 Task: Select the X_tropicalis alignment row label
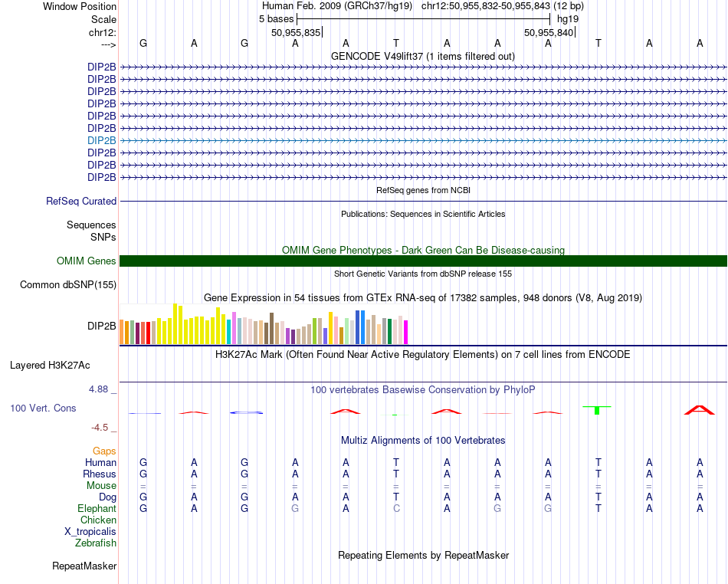[x=90, y=532]
